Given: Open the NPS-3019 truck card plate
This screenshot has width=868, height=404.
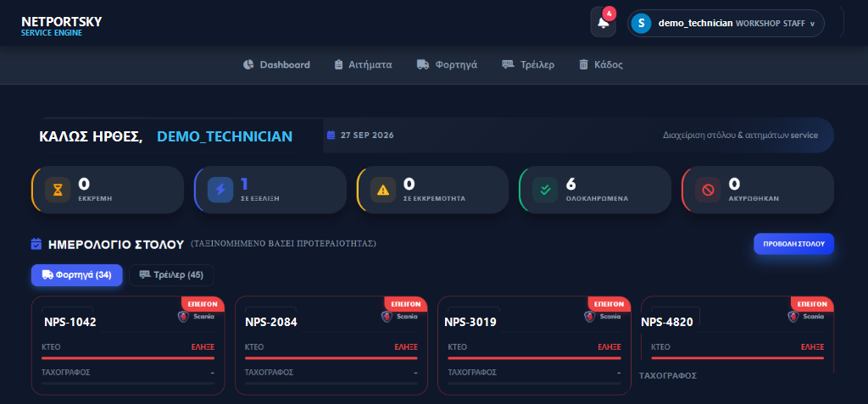Looking at the screenshot, I should tap(470, 322).
